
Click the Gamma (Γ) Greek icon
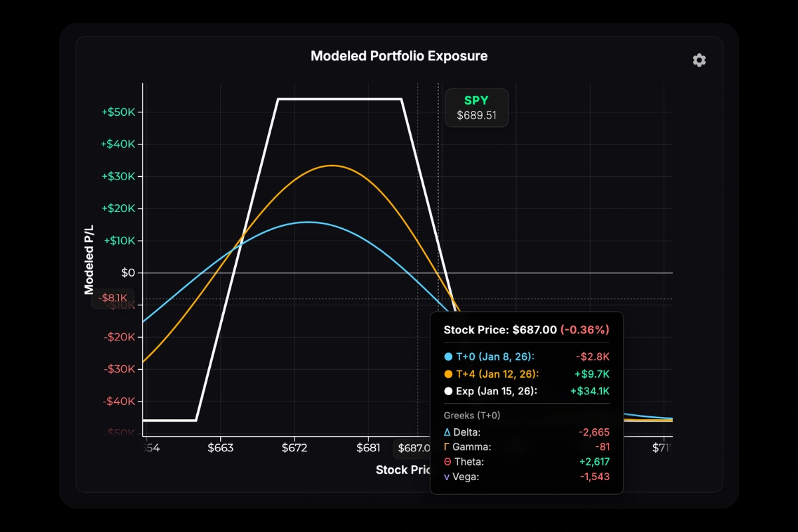[446, 447]
